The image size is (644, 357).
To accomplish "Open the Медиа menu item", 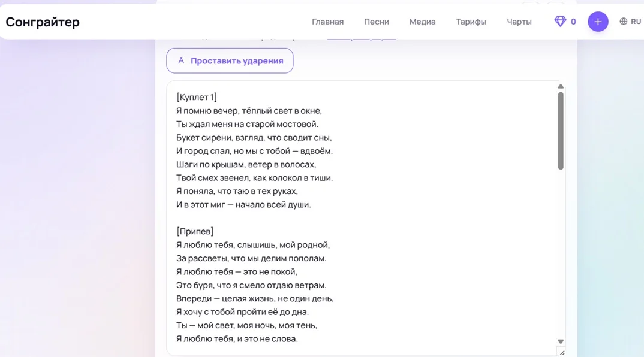I will [422, 22].
